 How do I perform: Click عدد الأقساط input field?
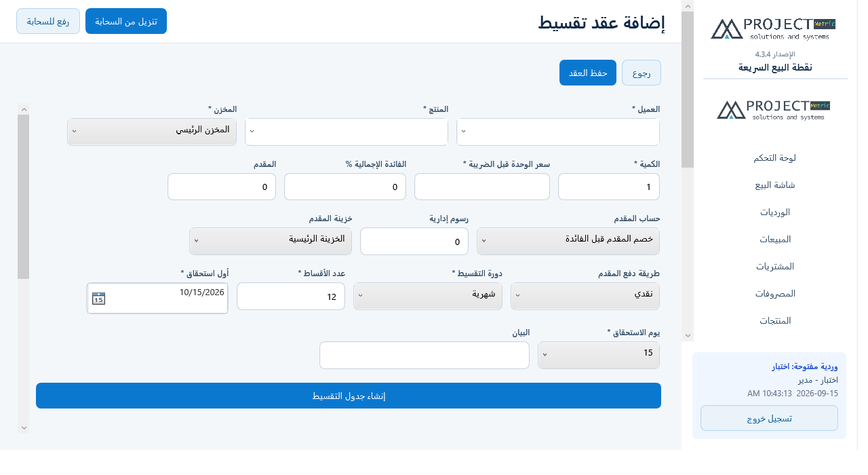(x=291, y=296)
